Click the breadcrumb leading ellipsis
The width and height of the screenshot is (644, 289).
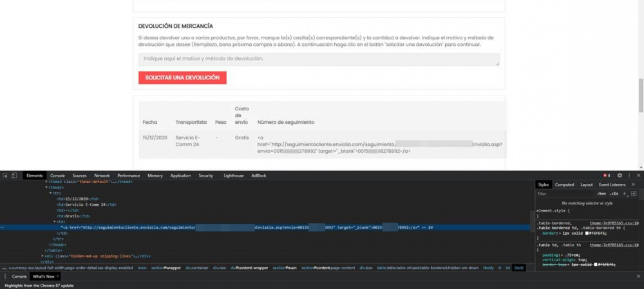pos(4,268)
